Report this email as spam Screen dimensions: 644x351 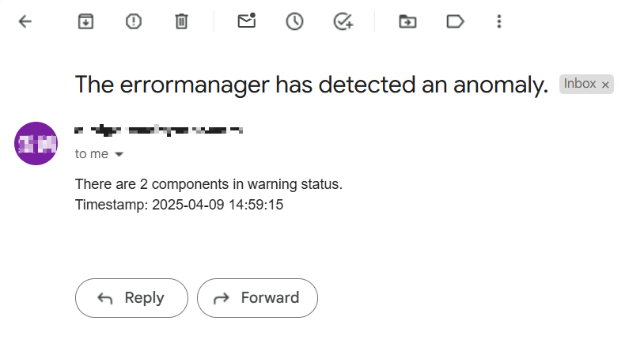134,22
